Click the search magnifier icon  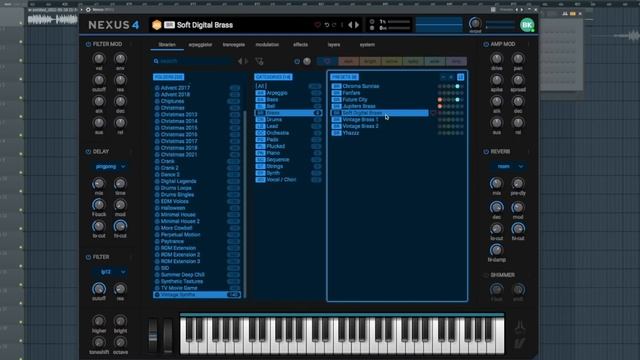tap(156, 61)
